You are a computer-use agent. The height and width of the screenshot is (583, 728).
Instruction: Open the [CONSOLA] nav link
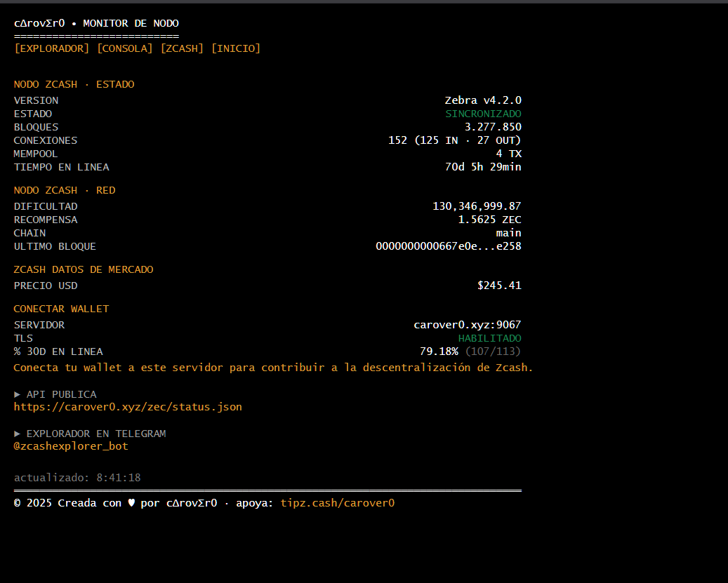click(124, 48)
